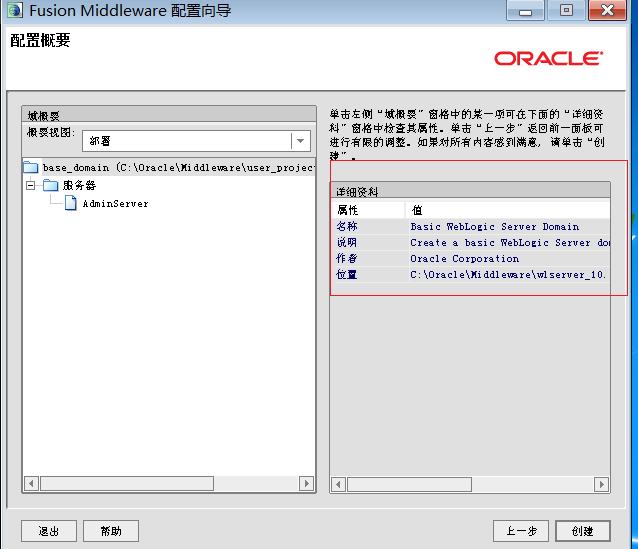Close the configuration wizard window
The width and height of the screenshot is (638, 549).
[x=607, y=11]
